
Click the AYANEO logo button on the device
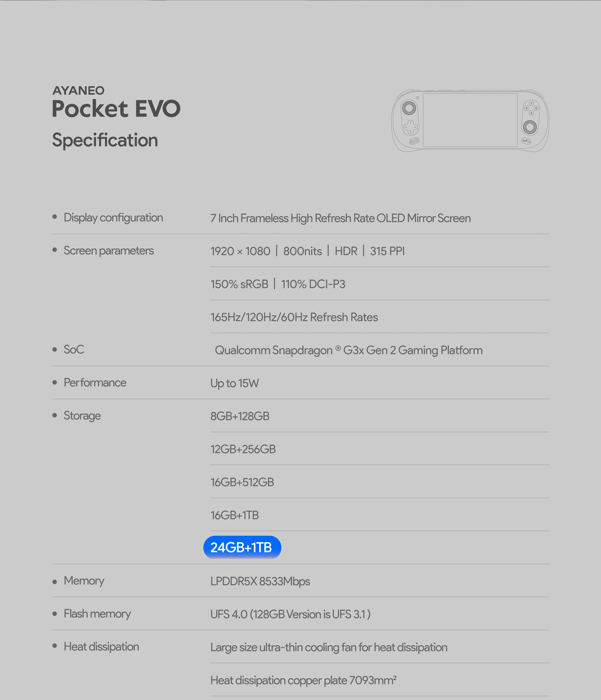tap(525, 141)
